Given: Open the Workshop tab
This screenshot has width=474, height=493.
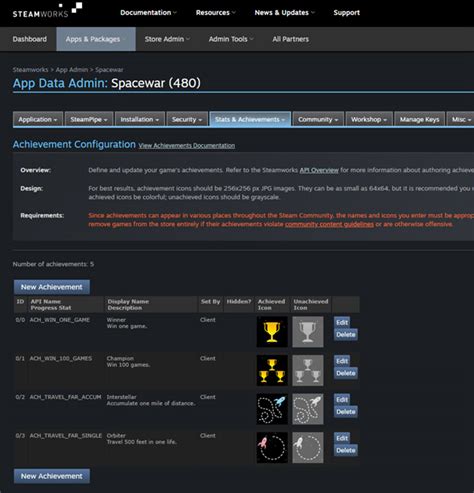Looking at the screenshot, I should pos(369,119).
